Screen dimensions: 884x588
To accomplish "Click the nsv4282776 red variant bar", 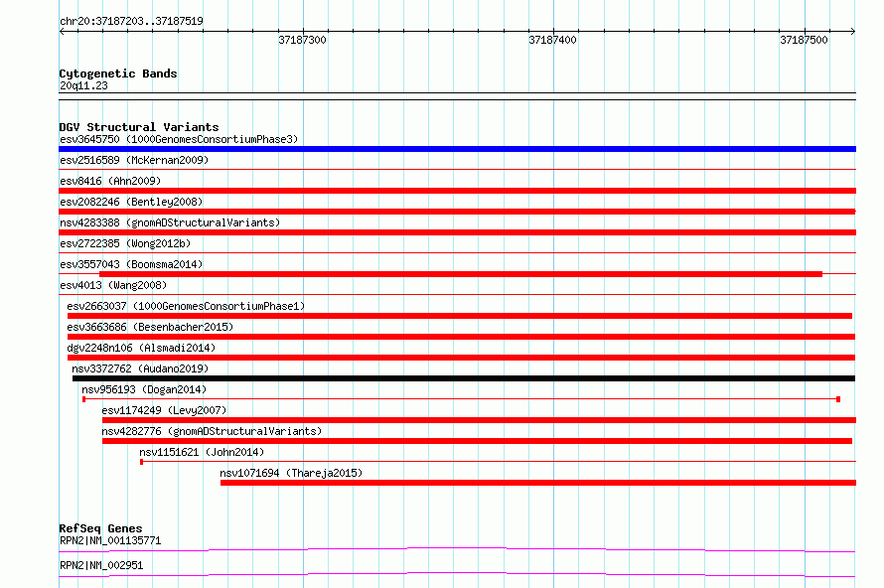I will [x=477, y=441].
